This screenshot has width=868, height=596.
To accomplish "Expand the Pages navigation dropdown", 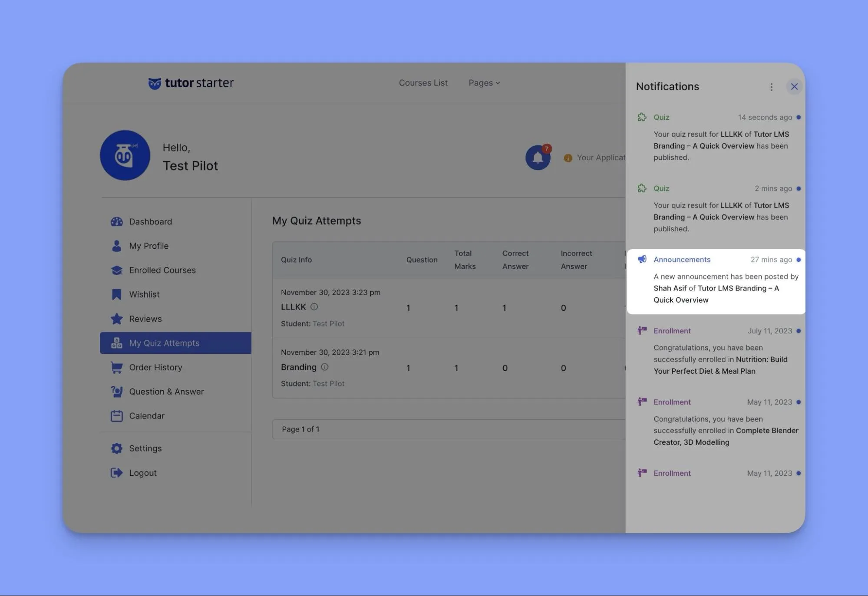I will click(484, 82).
